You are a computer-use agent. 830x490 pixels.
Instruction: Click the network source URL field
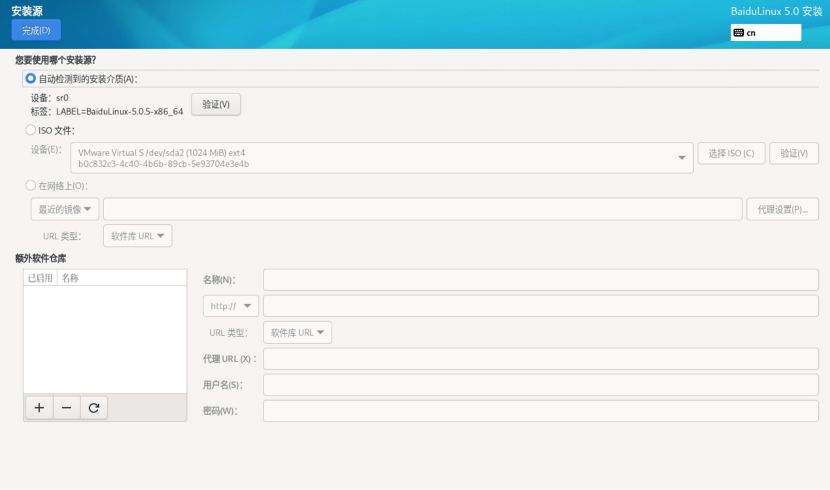422,209
